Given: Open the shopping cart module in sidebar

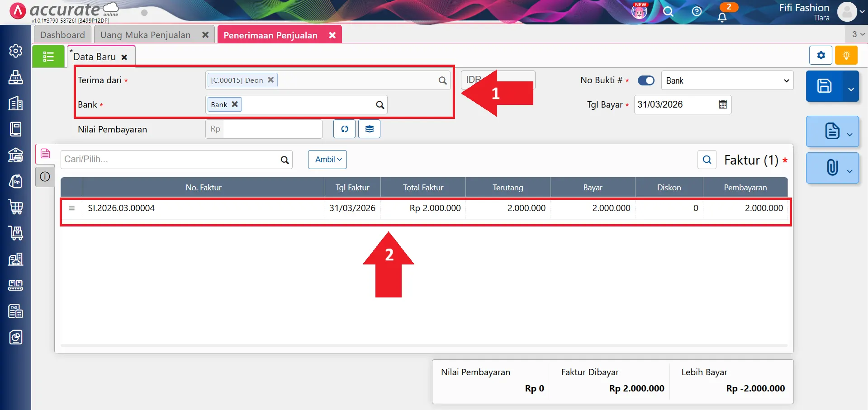Looking at the screenshot, I should pos(16,207).
